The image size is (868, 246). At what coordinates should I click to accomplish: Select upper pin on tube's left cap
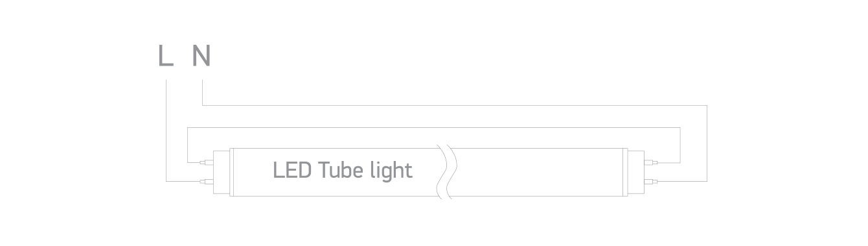pos(206,162)
